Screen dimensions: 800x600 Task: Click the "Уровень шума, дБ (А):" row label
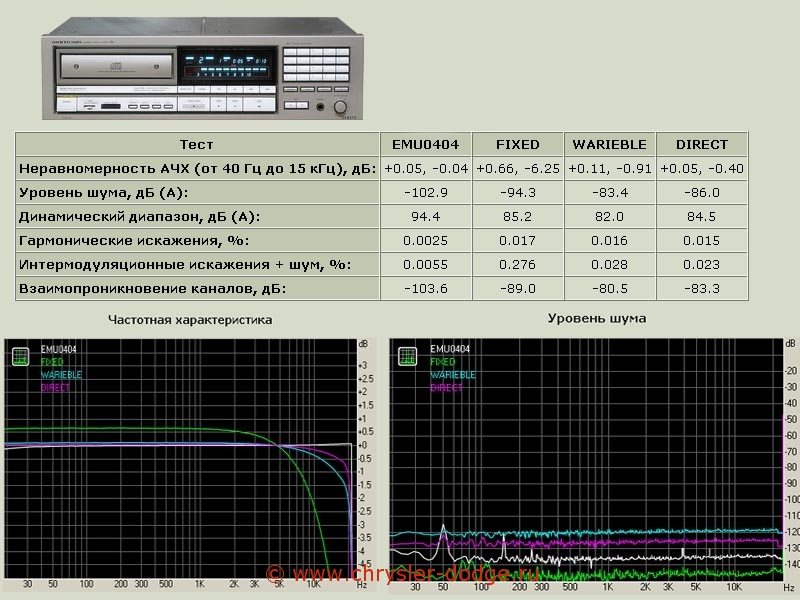197,192
